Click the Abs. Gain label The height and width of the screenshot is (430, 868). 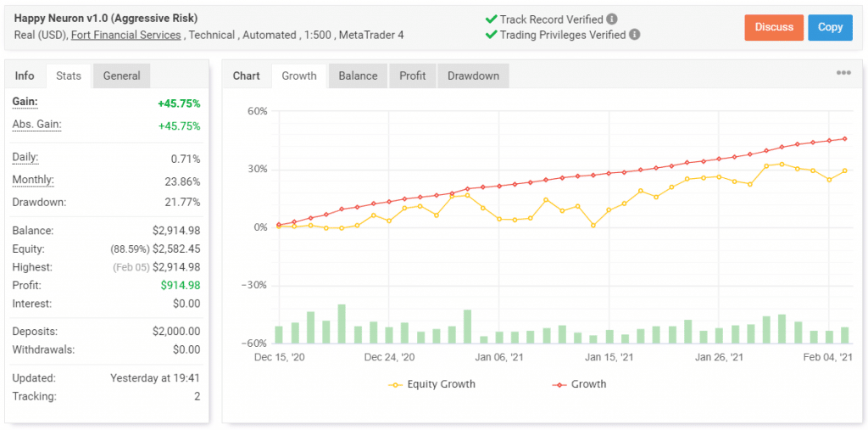36,125
